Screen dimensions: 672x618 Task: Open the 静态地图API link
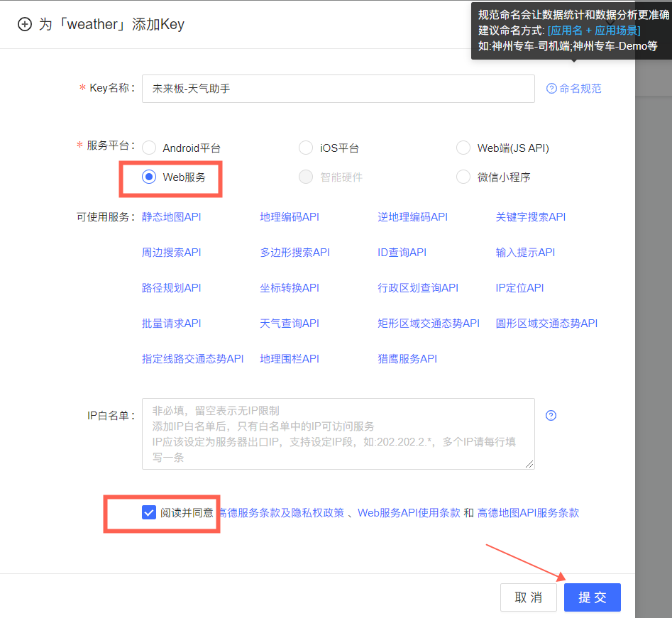click(172, 217)
